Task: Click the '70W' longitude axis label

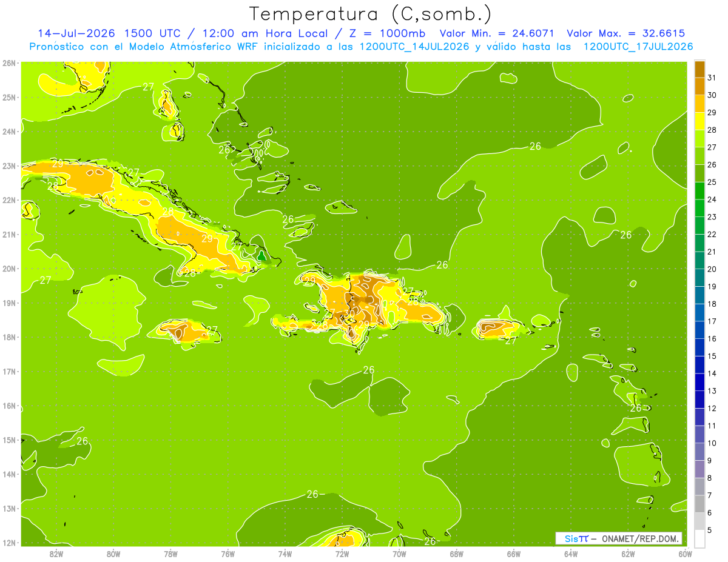Action: click(x=399, y=554)
